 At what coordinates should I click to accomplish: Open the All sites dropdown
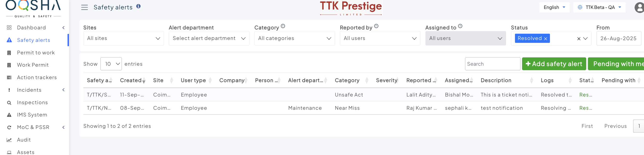123,38
